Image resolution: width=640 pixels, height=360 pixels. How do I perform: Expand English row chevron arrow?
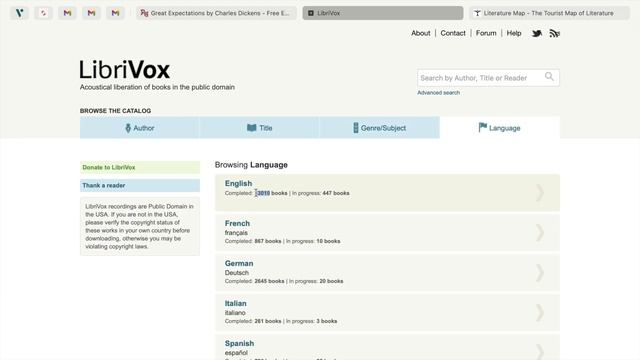click(x=540, y=193)
